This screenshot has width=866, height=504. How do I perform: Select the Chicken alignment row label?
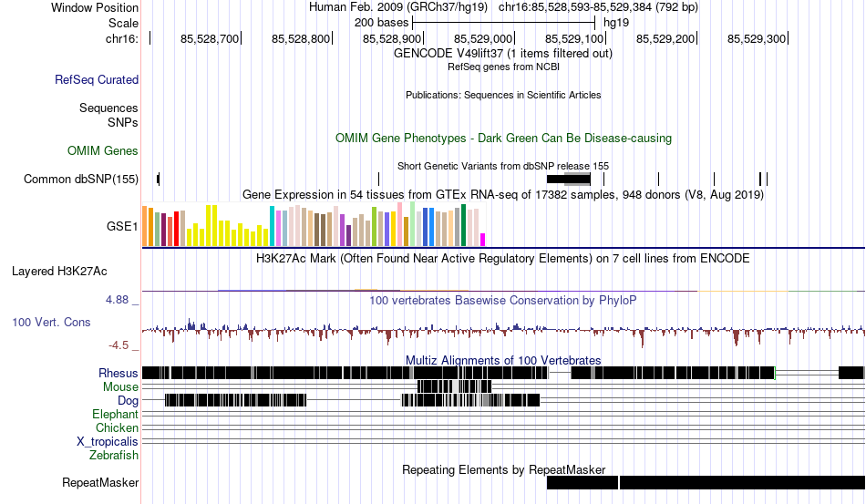coord(117,427)
